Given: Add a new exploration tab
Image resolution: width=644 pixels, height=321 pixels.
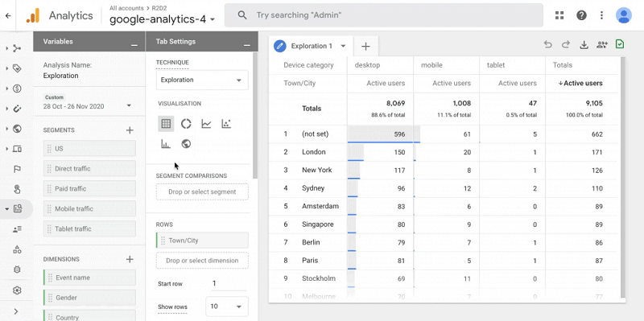Looking at the screenshot, I should (x=365, y=47).
